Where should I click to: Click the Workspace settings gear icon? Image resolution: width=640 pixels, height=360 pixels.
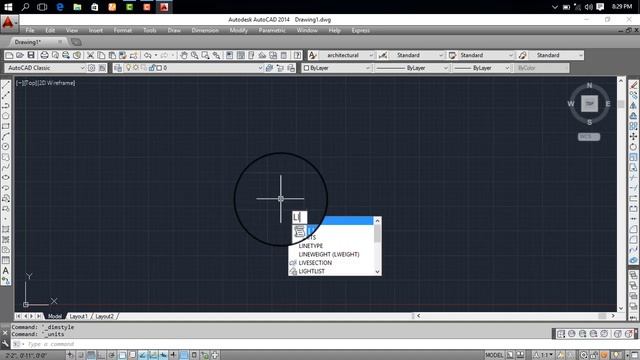(91, 68)
